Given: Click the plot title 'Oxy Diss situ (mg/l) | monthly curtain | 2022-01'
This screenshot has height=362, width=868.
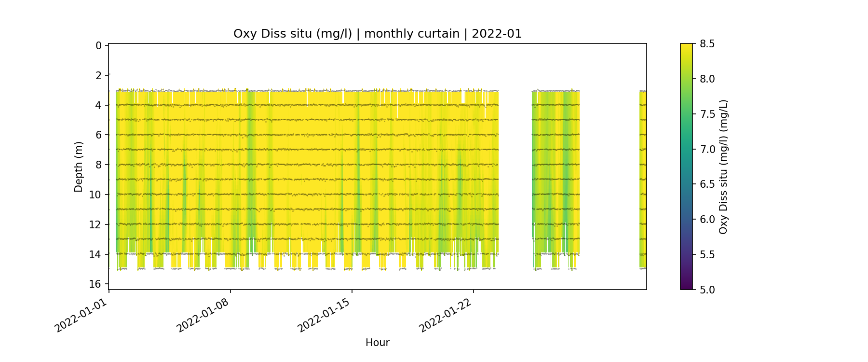Looking at the screenshot, I should [x=377, y=34].
